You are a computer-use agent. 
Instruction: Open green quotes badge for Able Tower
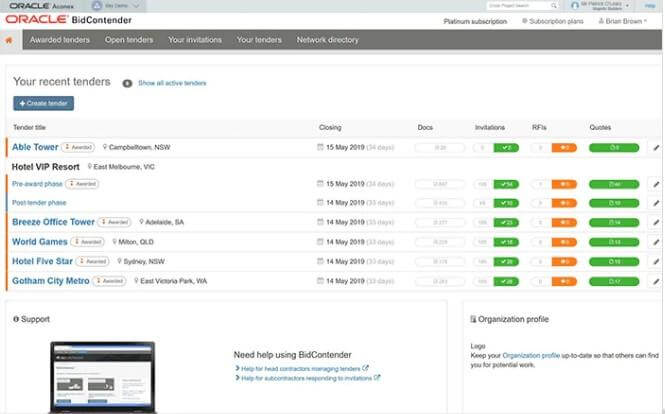click(614, 148)
